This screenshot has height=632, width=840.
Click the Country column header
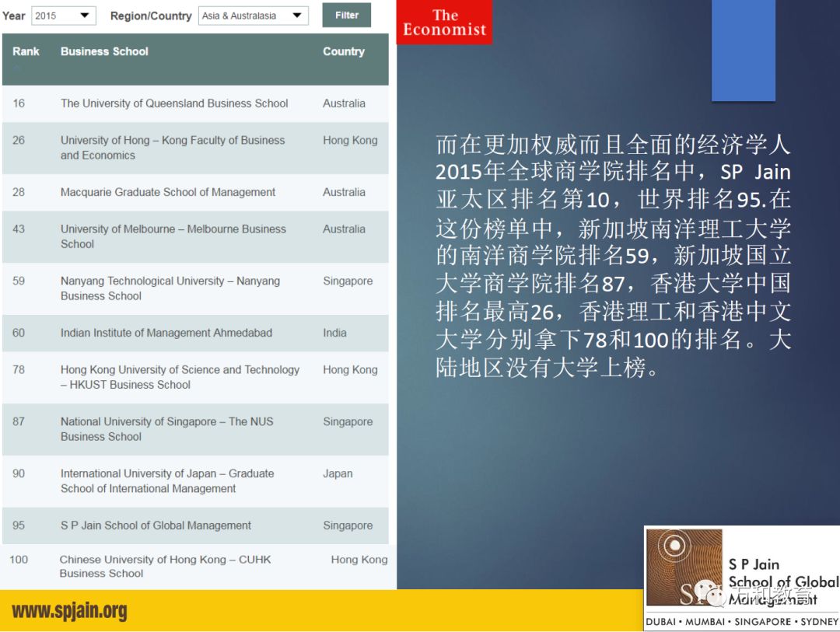(x=344, y=51)
